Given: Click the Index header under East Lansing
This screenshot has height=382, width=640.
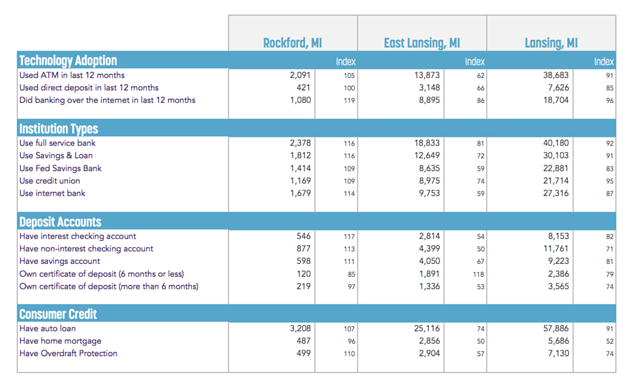Looking at the screenshot, I should coord(475,62).
